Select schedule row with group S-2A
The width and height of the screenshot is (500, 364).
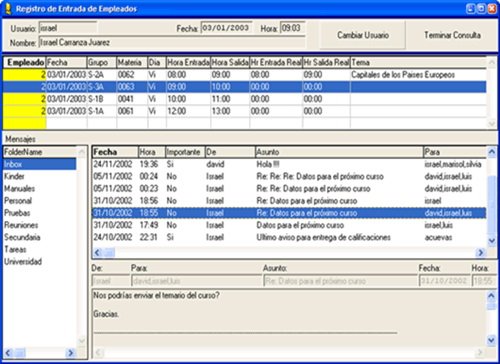pyautogui.click(x=245, y=75)
